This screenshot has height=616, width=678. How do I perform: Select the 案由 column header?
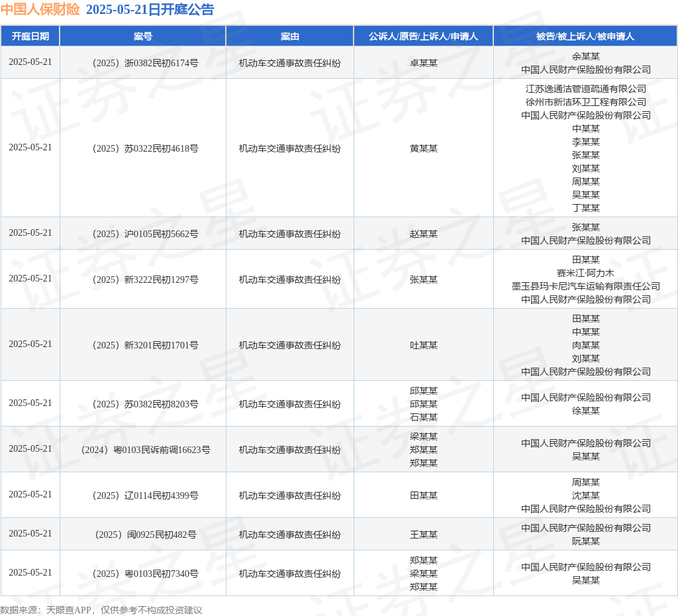290,36
